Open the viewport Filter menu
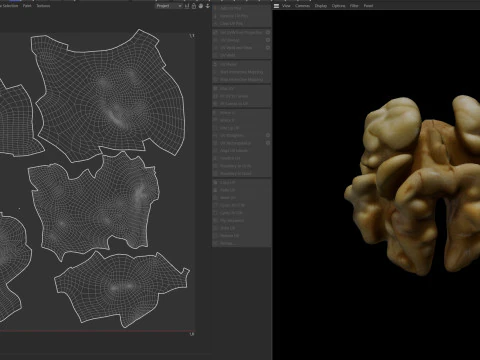The width and height of the screenshot is (480, 360). point(354,6)
